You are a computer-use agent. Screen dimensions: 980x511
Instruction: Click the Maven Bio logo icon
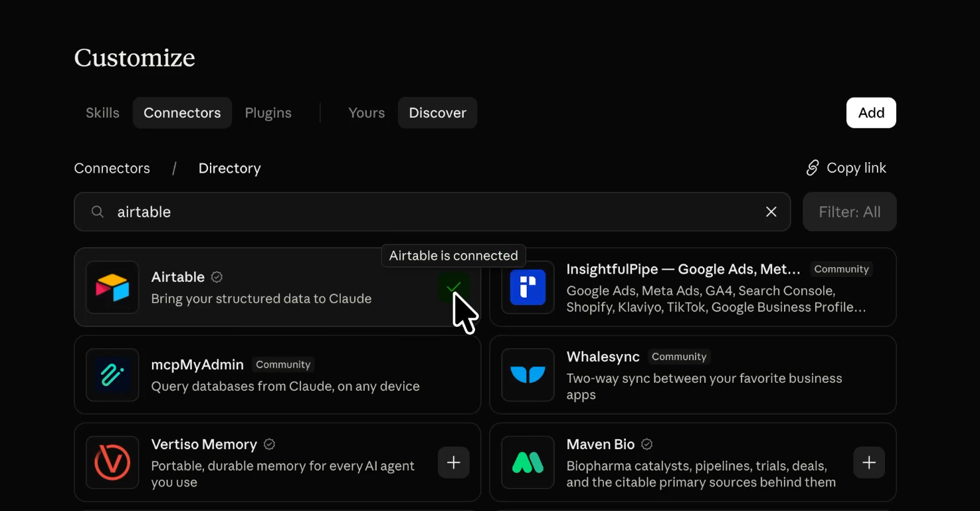tap(528, 462)
